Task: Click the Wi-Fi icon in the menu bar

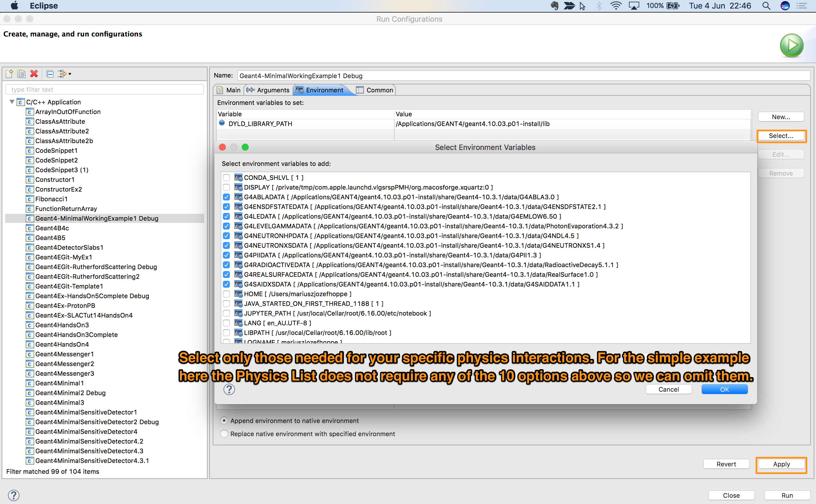Action: click(x=616, y=6)
